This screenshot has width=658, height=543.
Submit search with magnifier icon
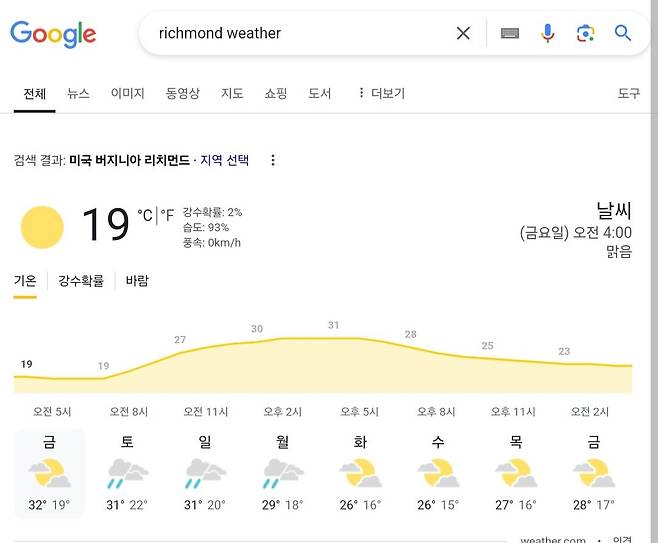[x=623, y=33]
